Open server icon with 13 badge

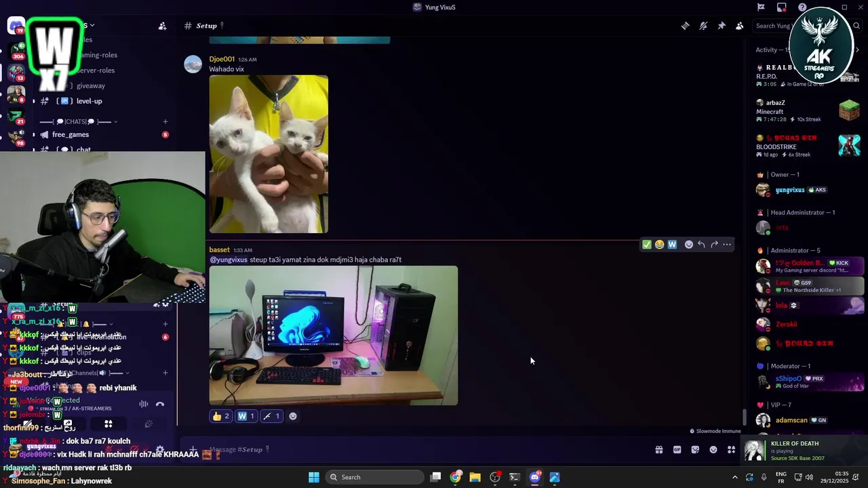(x=16, y=71)
